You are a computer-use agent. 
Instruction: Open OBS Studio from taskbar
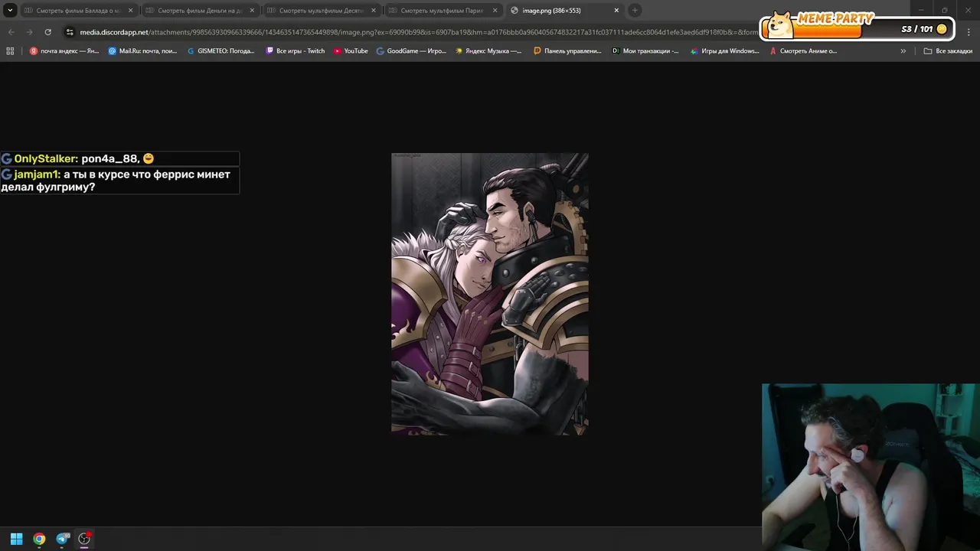pos(84,539)
